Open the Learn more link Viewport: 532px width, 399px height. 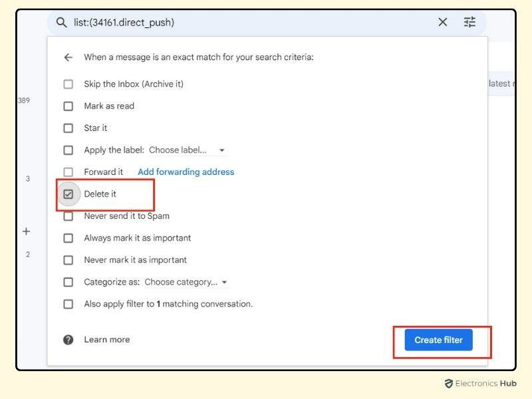click(x=107, y=340)
